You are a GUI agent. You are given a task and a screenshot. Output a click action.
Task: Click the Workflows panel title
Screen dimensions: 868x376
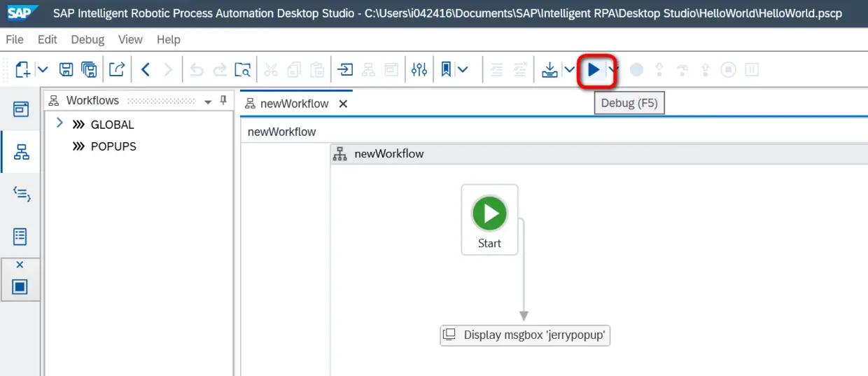pos(92,100)
